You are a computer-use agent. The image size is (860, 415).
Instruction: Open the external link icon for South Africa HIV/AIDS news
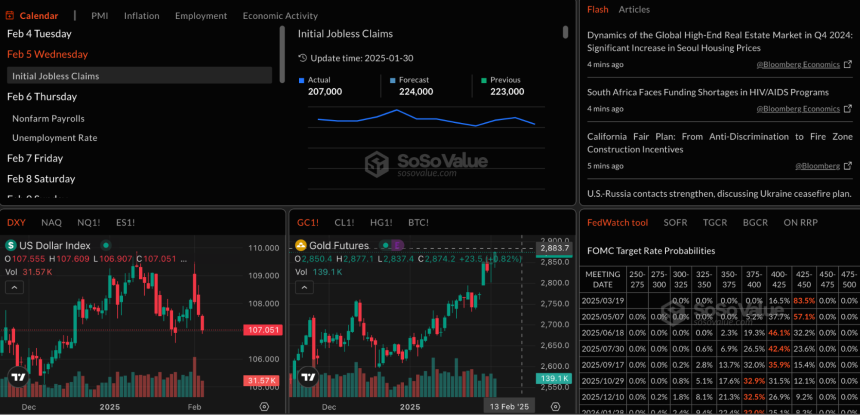coord(847,109)
